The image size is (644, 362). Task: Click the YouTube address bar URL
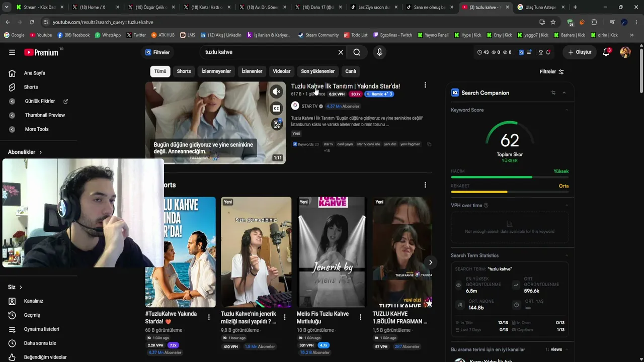click(103, 22)
